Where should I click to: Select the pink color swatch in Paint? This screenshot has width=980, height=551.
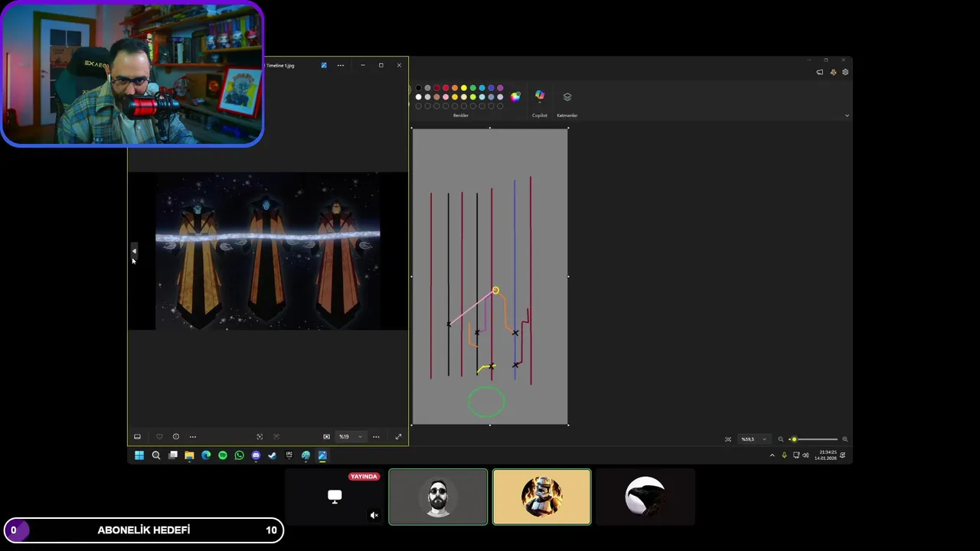(446, 97)
